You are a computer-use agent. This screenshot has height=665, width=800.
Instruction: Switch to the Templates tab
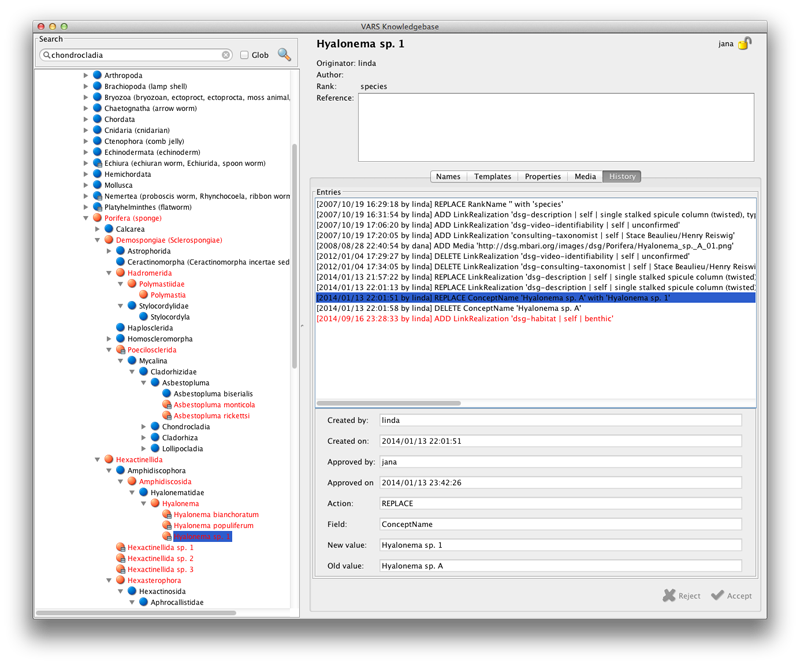(x=492, y=176)
